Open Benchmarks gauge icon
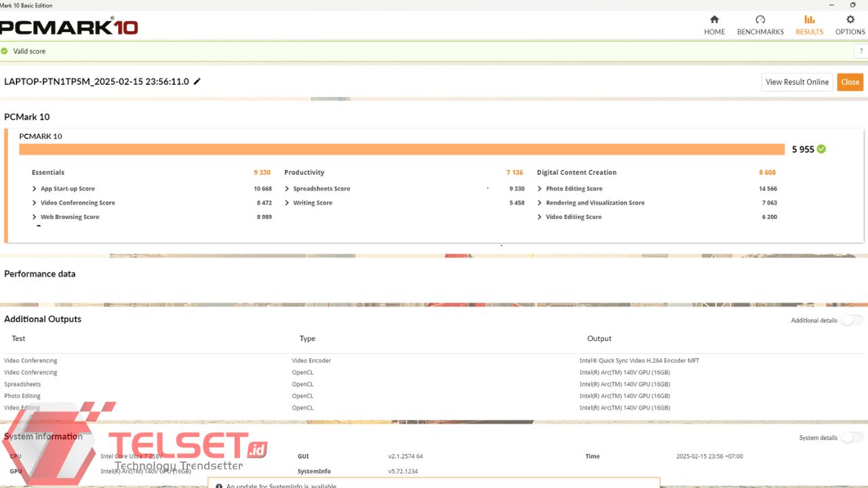This screenshot has width=868, height=488. point(760,20)
